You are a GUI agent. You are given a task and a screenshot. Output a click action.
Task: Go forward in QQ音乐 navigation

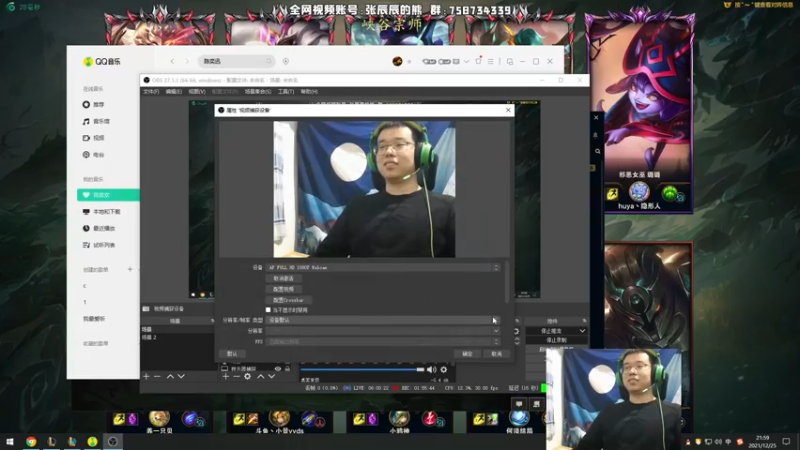[x=187, y=61]
